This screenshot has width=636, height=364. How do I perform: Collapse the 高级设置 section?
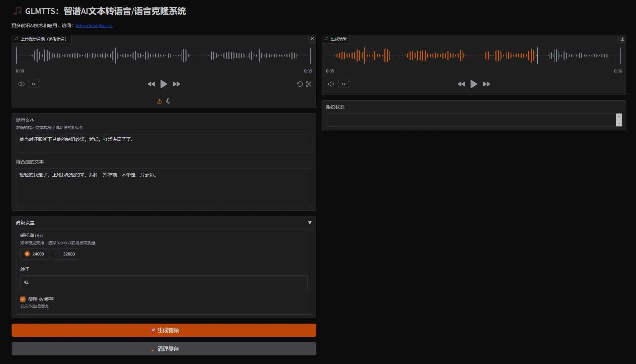(309, 223)
